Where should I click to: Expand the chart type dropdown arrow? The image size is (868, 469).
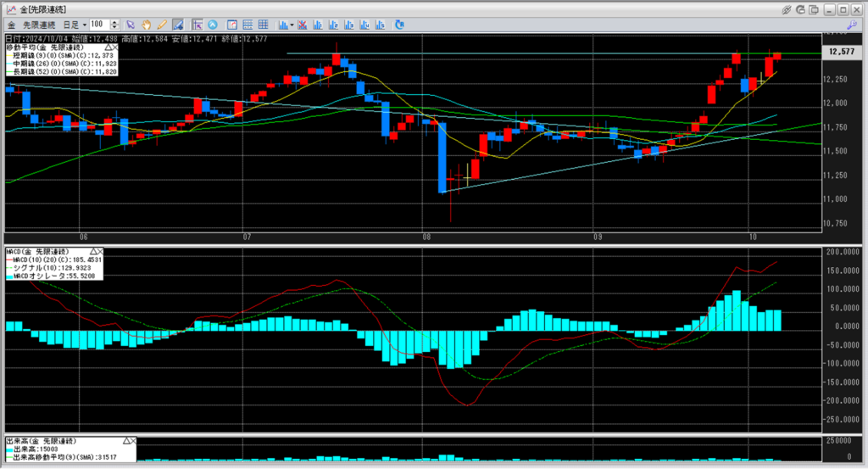point(292,25)
